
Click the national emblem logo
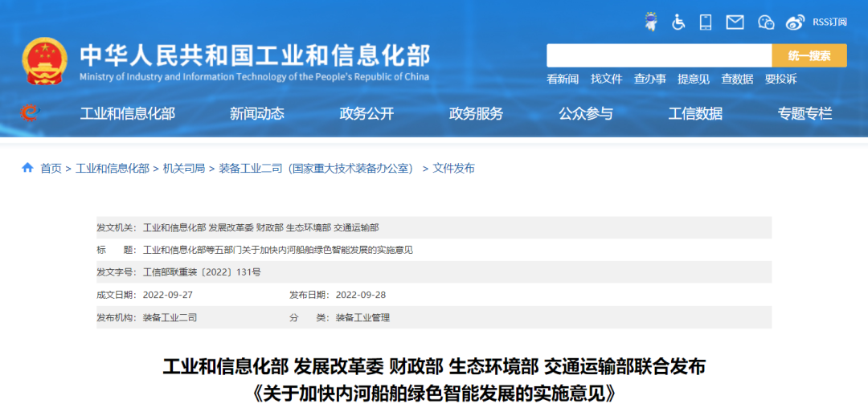[45, 61]
